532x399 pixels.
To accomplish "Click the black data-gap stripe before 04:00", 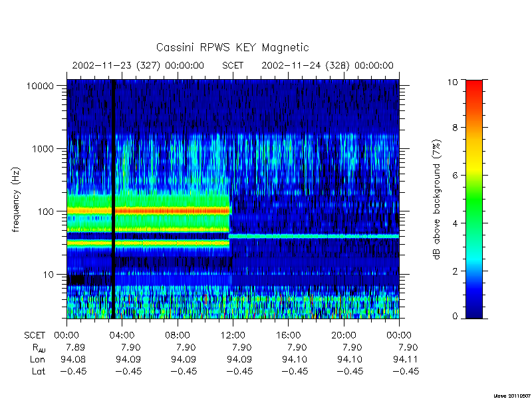I will point(113,199).
